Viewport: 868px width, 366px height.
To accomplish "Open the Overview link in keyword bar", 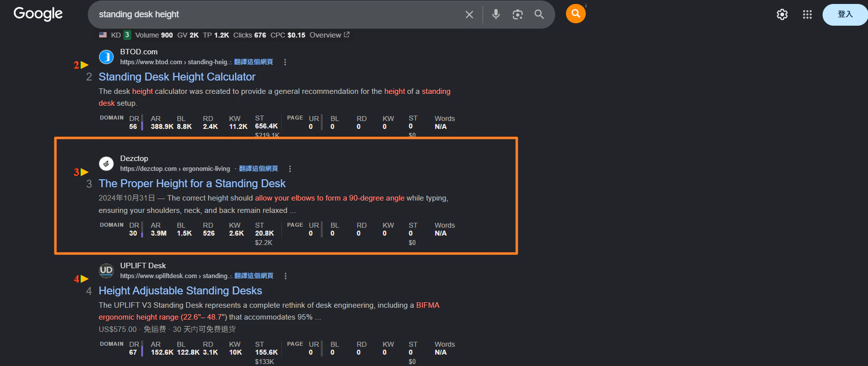I will (329, 35).
